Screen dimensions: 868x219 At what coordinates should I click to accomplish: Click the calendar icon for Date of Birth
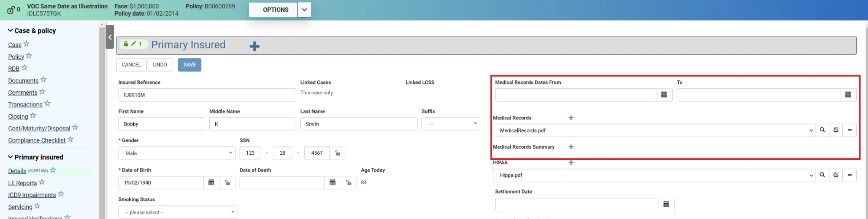pyautogui.click(x=211, y=182)
